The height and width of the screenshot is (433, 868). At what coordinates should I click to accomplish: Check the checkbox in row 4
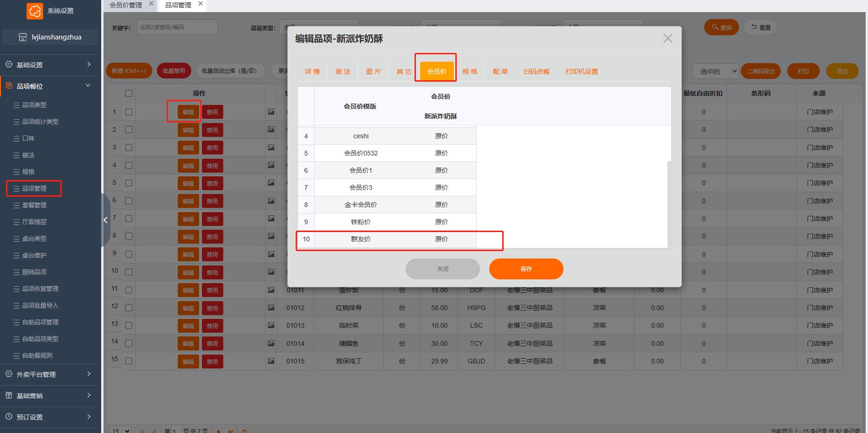click(129, 165)
